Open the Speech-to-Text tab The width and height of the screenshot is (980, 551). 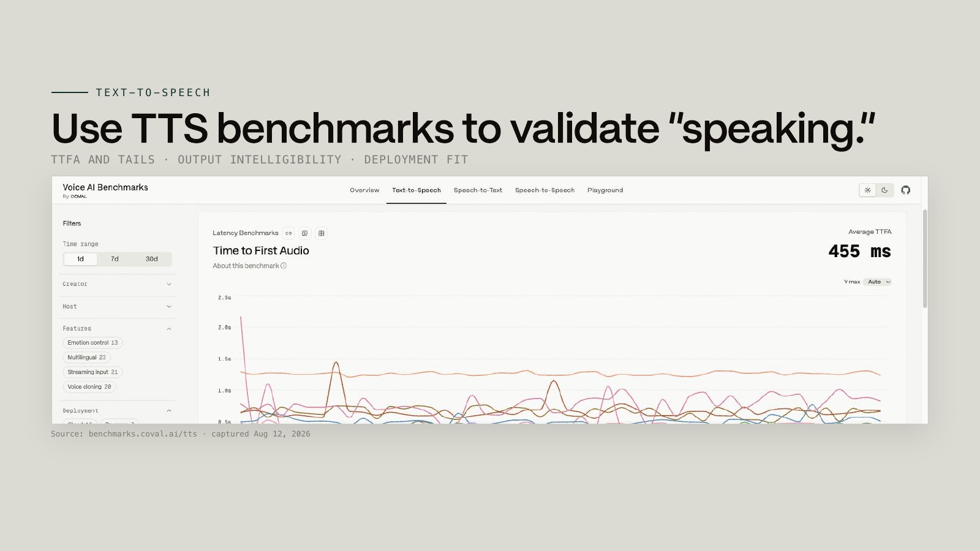478,190
